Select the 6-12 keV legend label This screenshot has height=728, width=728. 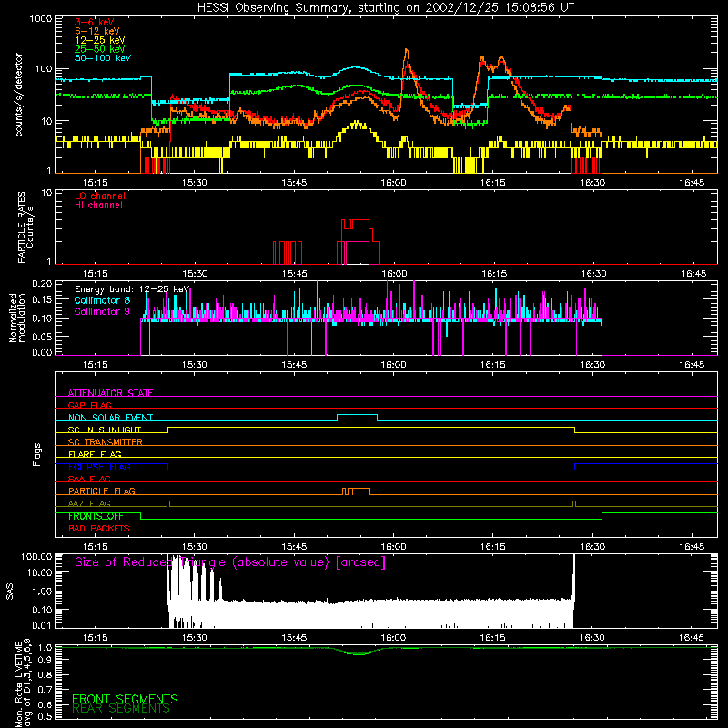pos(97,31)
